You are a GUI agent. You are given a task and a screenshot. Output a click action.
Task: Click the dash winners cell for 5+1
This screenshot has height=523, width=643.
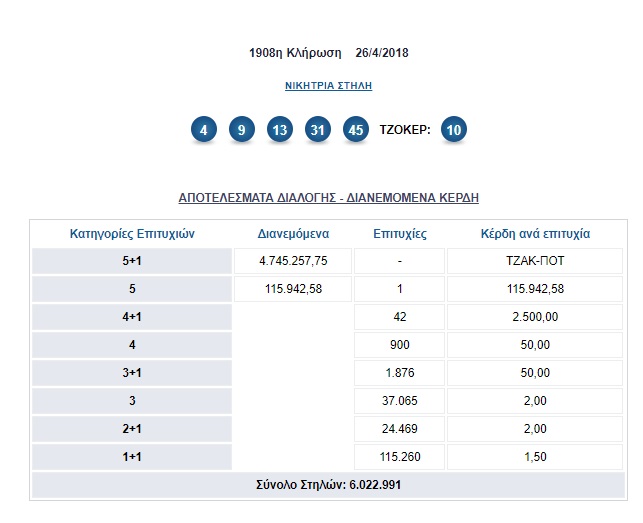pyautogui.click(x=399, y=260)
